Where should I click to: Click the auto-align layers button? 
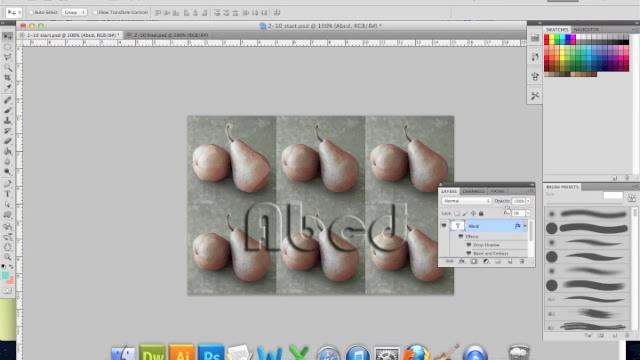(277, 13)
